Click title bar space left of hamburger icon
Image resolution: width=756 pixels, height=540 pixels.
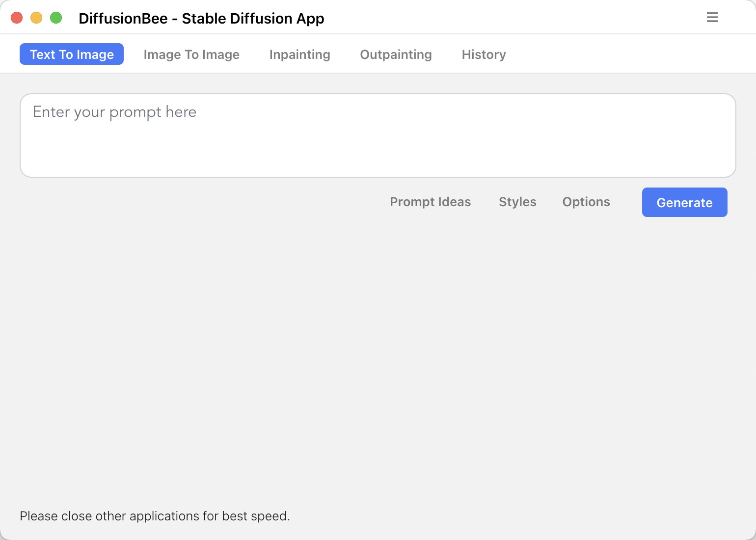pos(515,18)
